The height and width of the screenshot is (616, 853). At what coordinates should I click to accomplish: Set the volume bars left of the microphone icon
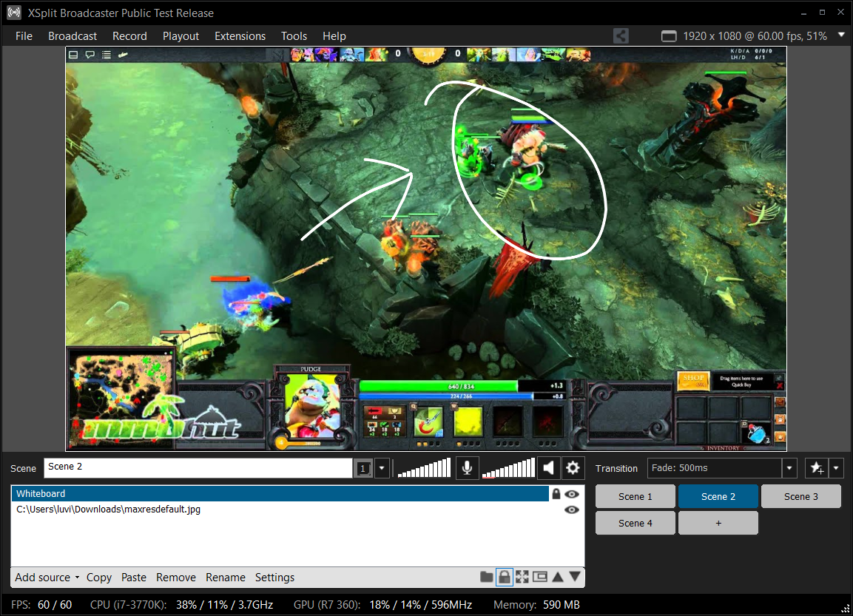point(425,468)
